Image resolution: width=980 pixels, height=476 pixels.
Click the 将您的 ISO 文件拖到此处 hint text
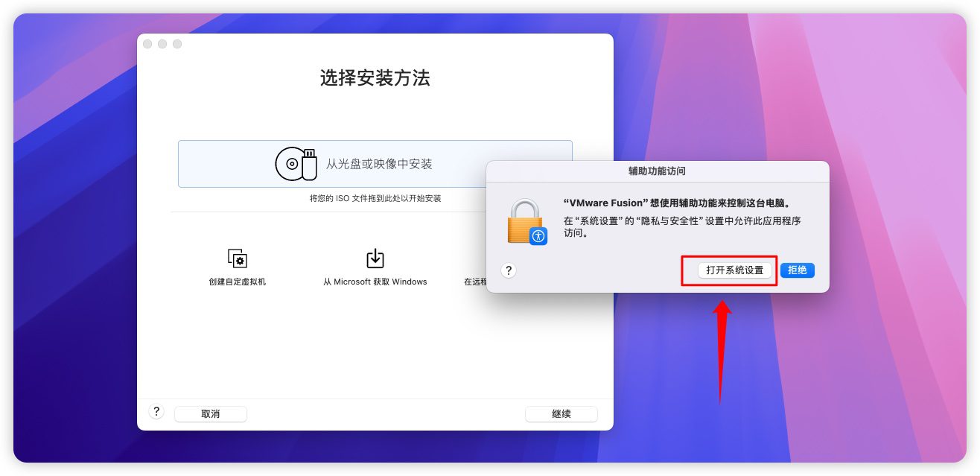click(x=375, y=198)
